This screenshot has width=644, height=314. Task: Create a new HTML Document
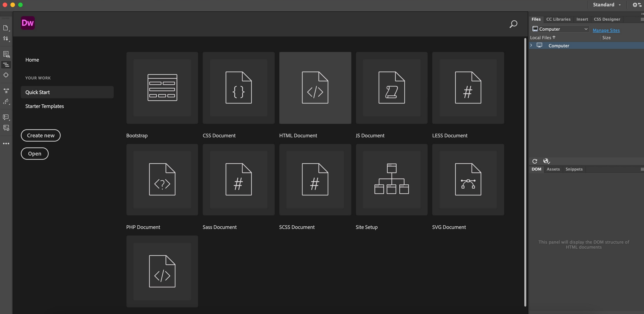click(315, 88)
